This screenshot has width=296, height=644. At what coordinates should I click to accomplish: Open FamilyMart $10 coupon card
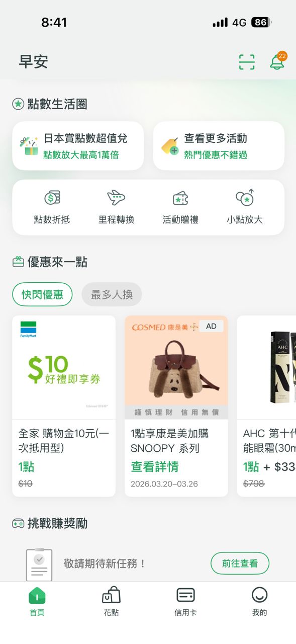pyautogui.click(x=64, y=406)
